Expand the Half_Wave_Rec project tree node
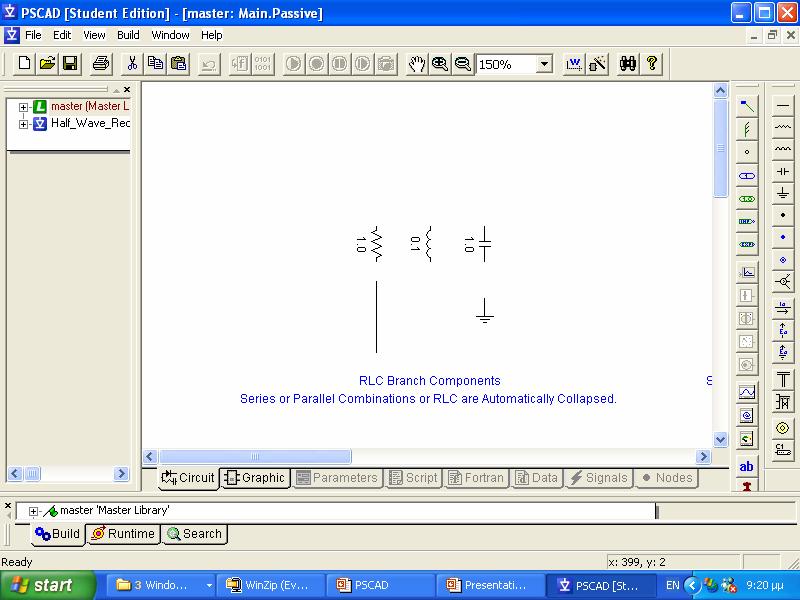The width and height of the screenshot is (800, 600). [23, 124]
